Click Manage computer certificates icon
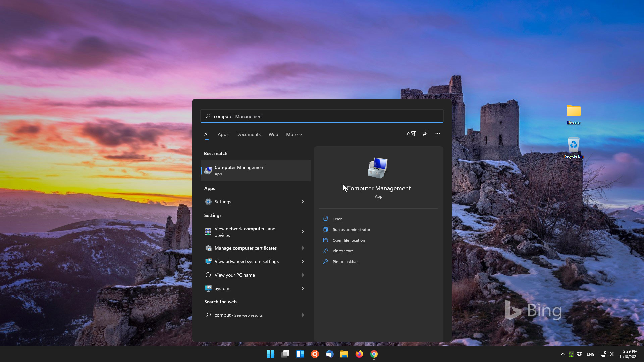Image resolution: width=644 pixels, height=362 pixels. [208, 248]
